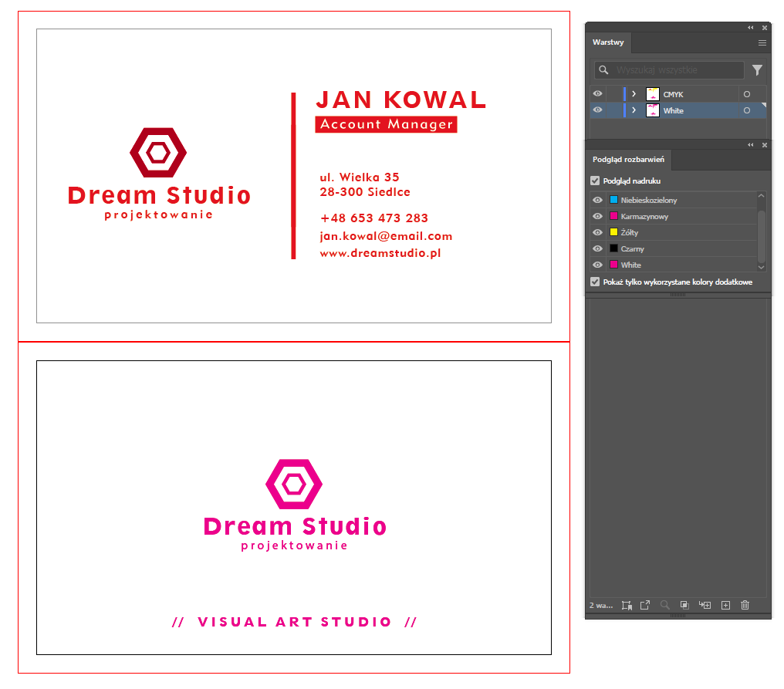Expand the CMYK layer contents

tap(634, 94)
